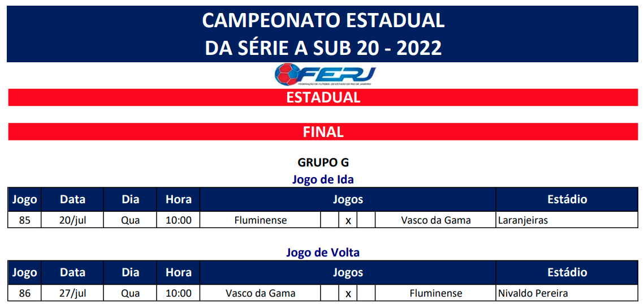Click the 20/jul date cell
This screenshot has height=308, width=644.
[x=72, y=220]
